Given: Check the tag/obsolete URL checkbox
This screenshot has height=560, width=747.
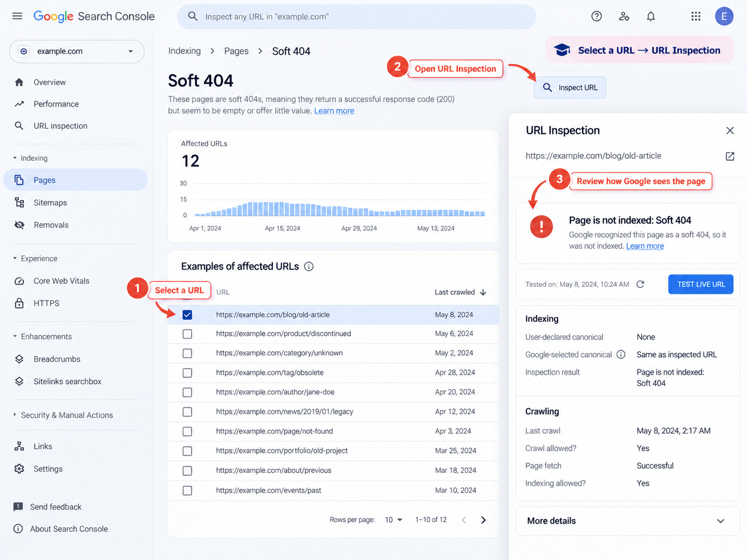Looking at the screenshot, I should click(x=187, y=373).
